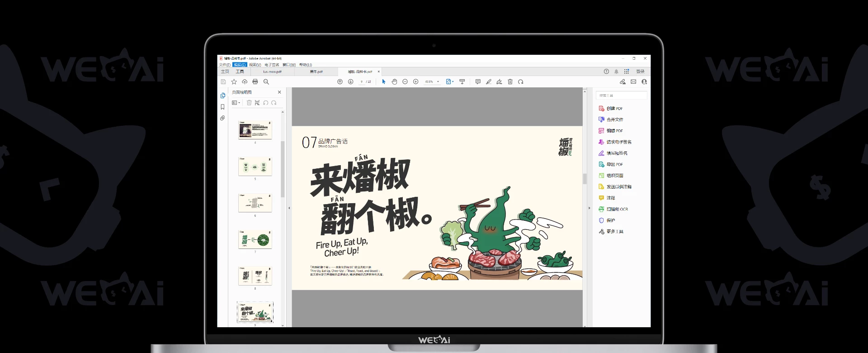Open the 组织页面 tool
Screen dimensions: 868x353
(x=611, y=176)
